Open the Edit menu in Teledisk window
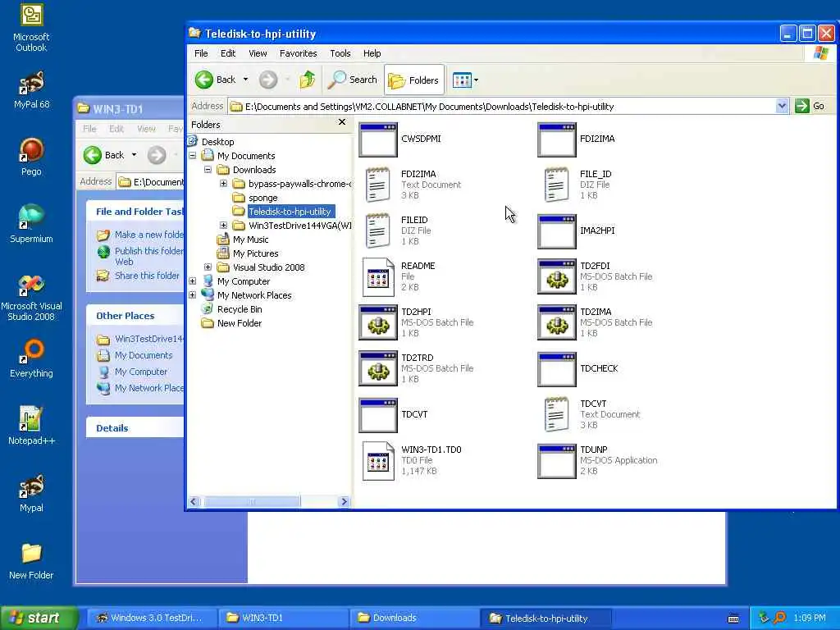Viewport: 840px width, 630px height. (x=228, y=53)
